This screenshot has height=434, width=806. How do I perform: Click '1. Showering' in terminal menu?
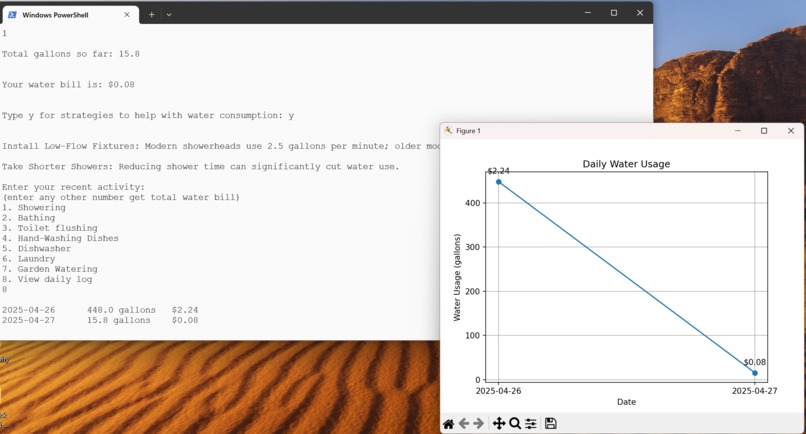[34, 208]
